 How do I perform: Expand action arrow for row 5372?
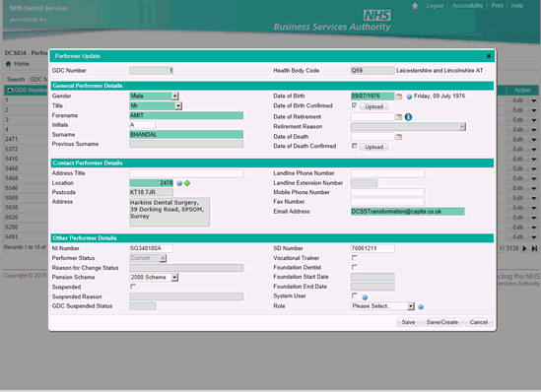tap(534, 150)
